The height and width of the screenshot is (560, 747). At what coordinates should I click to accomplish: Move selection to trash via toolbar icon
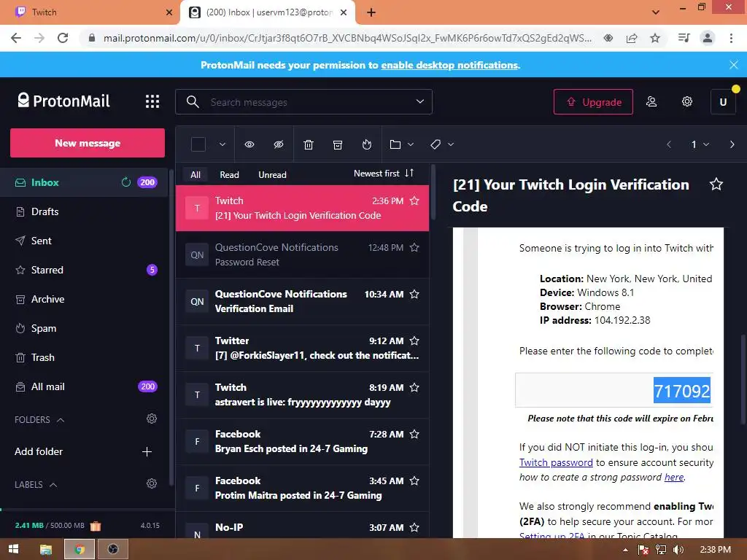tap(309, 144)
